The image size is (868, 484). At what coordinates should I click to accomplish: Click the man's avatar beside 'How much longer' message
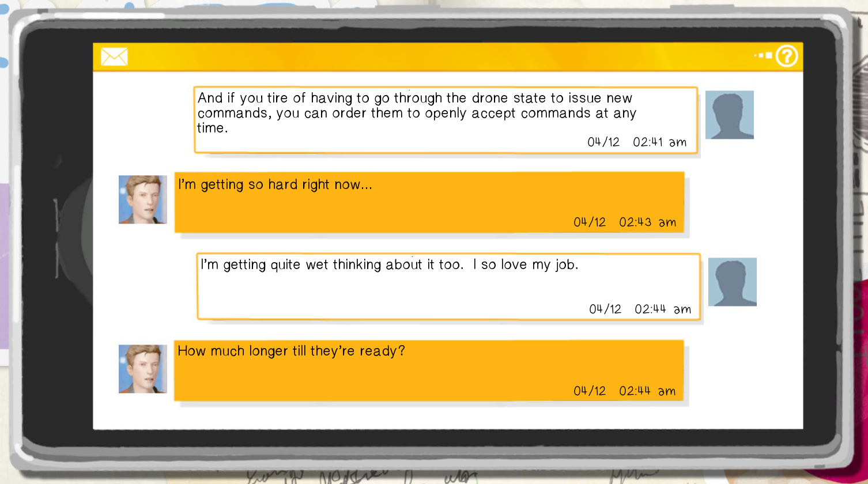click(x=143, y=369)
